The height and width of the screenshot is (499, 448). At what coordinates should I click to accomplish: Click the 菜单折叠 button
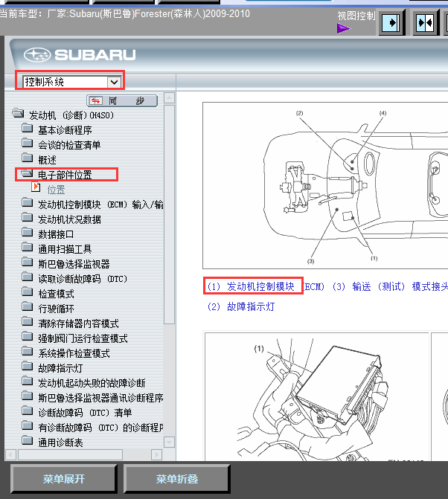point(176,479)
